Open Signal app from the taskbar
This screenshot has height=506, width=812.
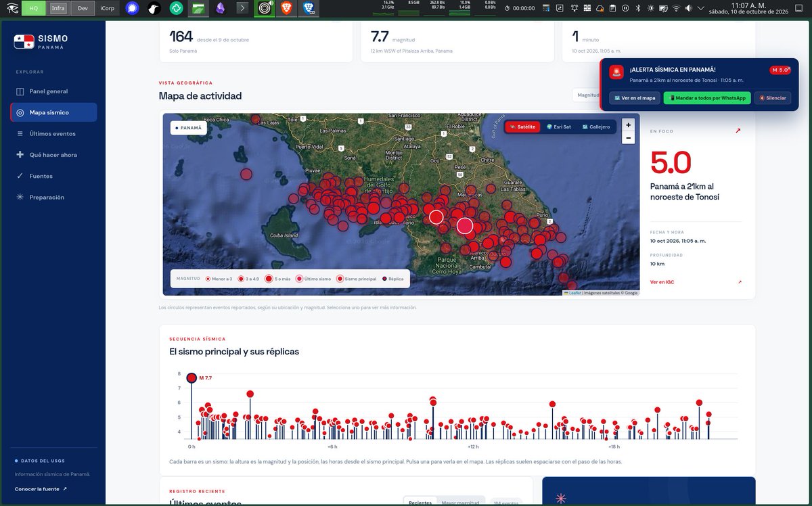[x=133, y=8]
